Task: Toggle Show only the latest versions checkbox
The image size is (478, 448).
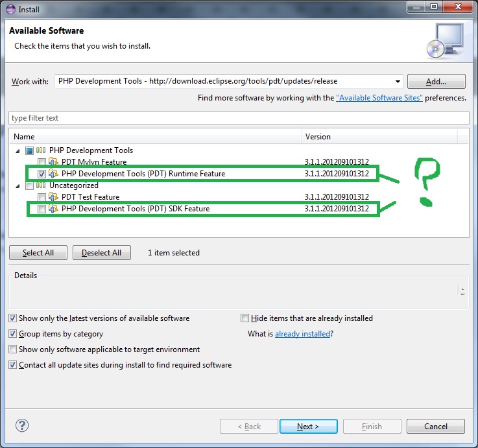Action: pyautogui.click(x=12, y=318)
